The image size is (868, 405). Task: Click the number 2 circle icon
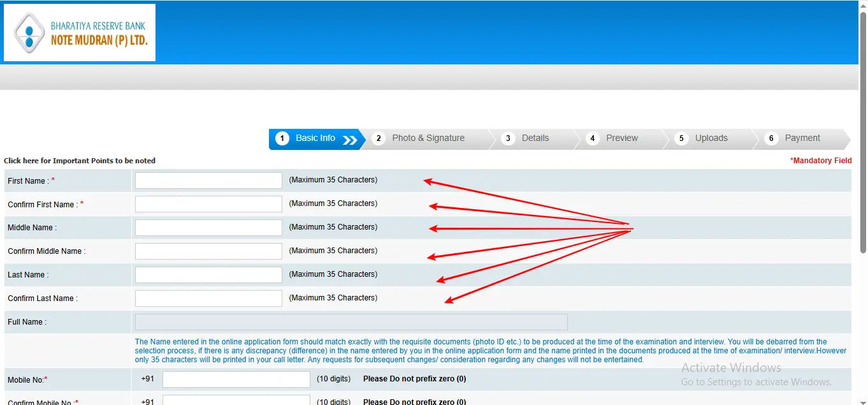pos(379,138)
